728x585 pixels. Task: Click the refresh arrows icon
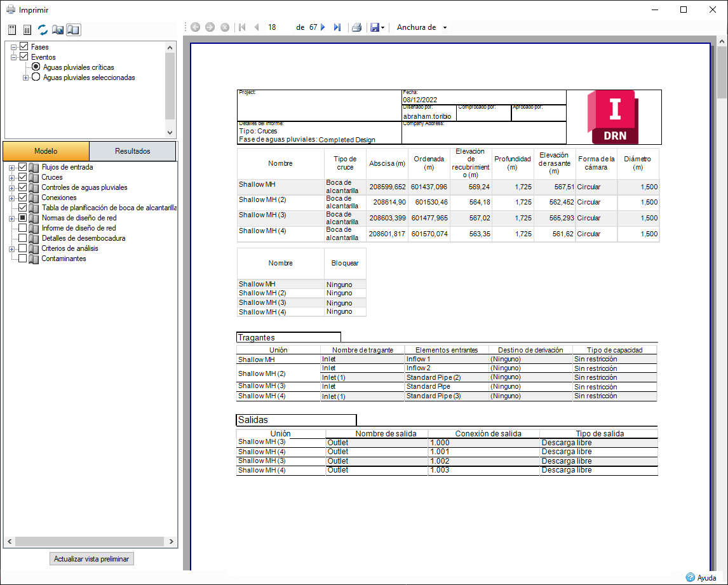pos(43,30)
